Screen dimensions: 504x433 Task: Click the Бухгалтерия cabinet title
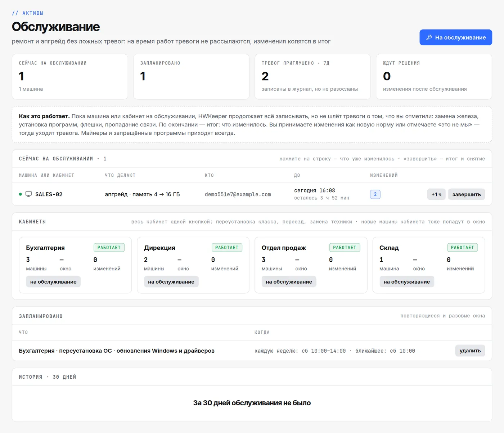click(45, 248)
